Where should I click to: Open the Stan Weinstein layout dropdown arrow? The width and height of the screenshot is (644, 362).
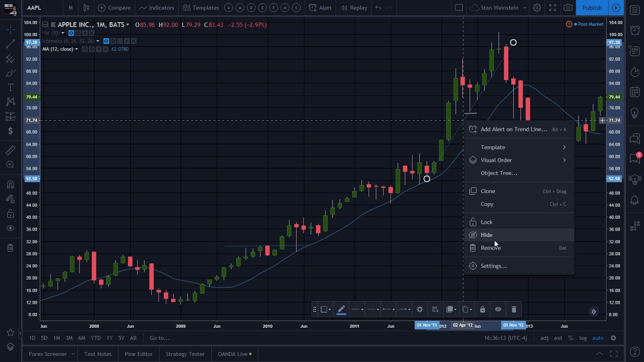coord(524,8)
